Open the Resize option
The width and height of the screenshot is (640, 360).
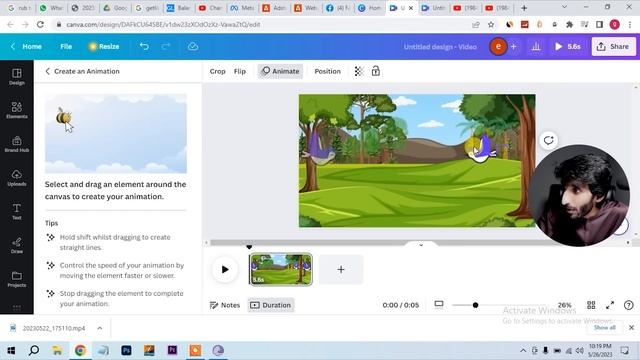(104, 47)
